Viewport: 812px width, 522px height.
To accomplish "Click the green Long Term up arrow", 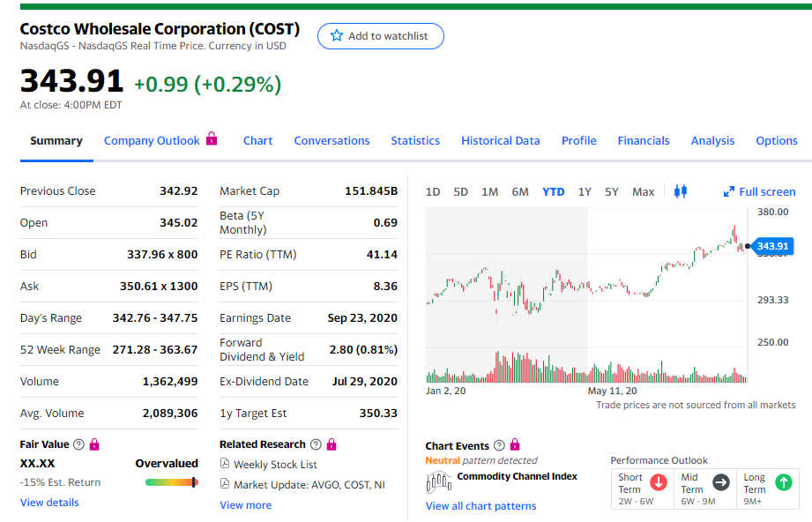I will pos(783,482).
